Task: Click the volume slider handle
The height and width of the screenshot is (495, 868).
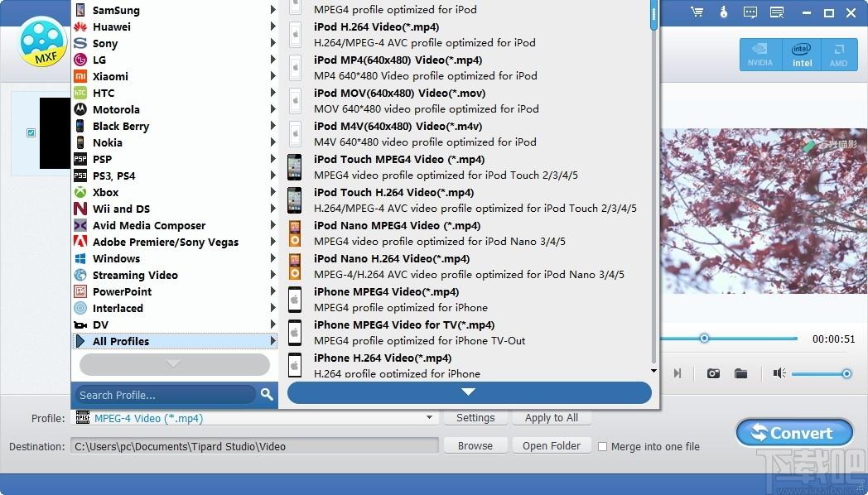Action: click(846, 374)
